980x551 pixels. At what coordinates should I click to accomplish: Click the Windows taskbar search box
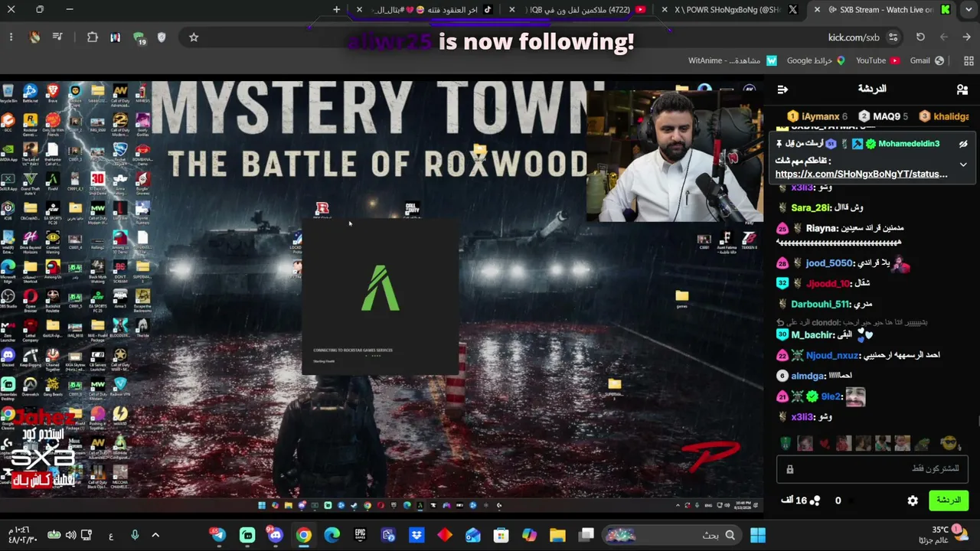tap(672, 536)
